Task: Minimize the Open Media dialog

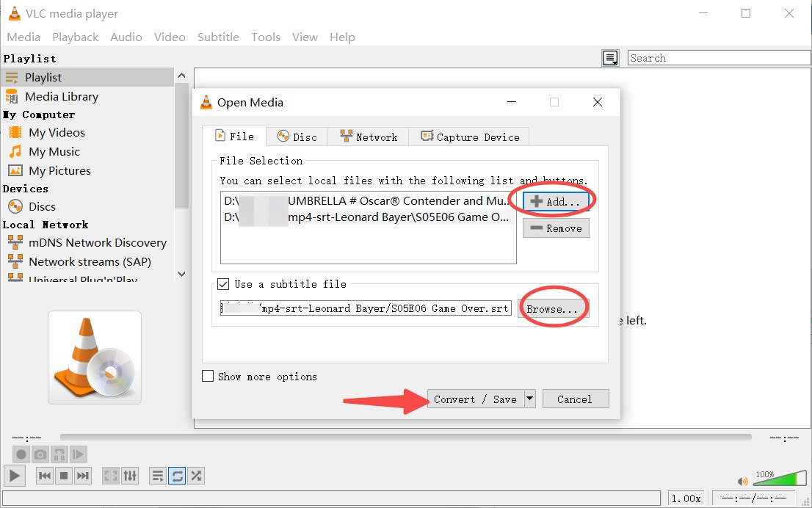Action: [x=512, y=102]
